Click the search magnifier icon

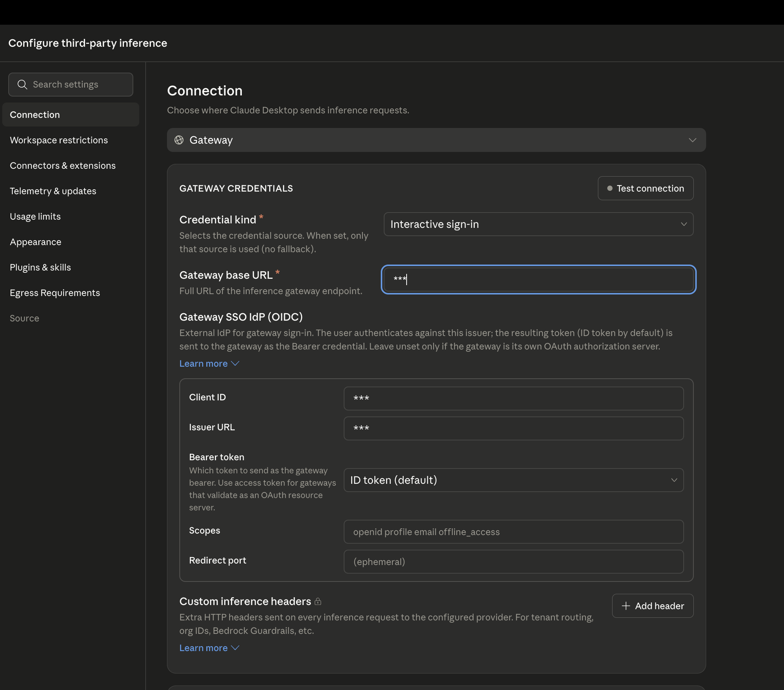point(22,84)
